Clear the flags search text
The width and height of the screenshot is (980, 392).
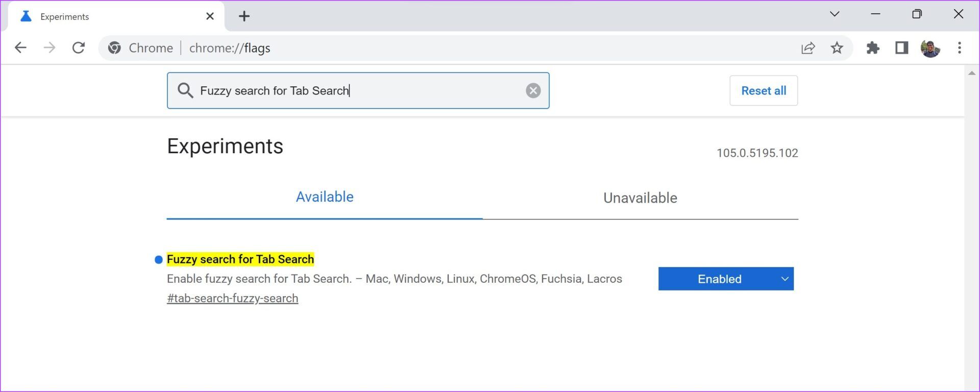[533, 91]
